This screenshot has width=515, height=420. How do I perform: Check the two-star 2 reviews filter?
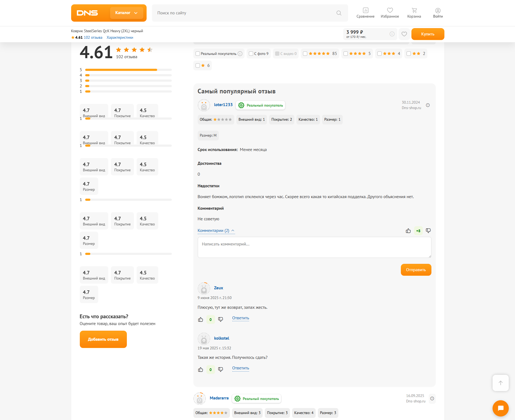(409, 54)
